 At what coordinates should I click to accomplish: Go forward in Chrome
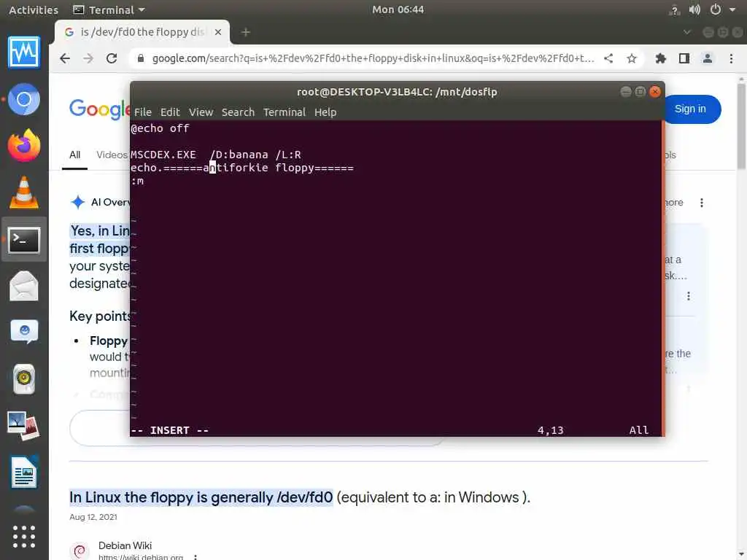(x=88, y=58)
